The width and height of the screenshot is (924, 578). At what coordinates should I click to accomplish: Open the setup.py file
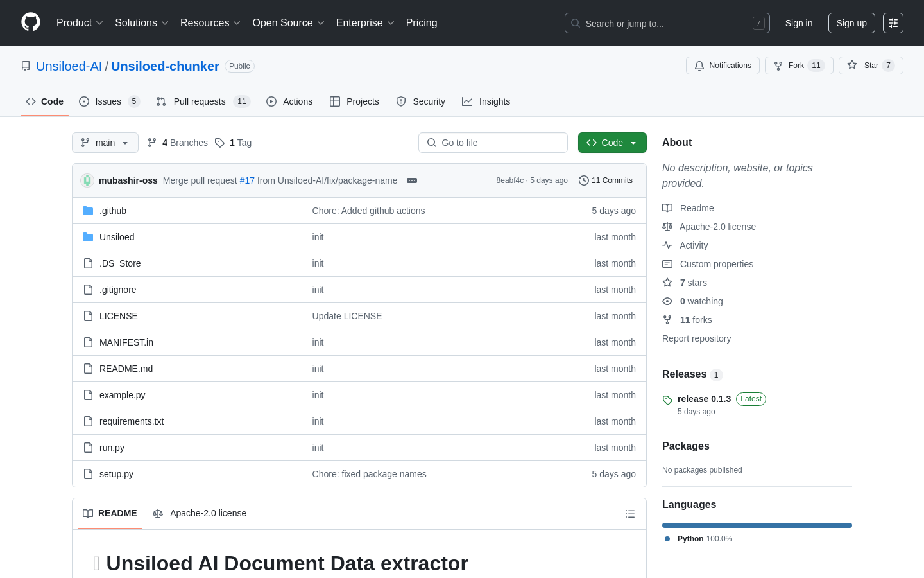point(116,474)
